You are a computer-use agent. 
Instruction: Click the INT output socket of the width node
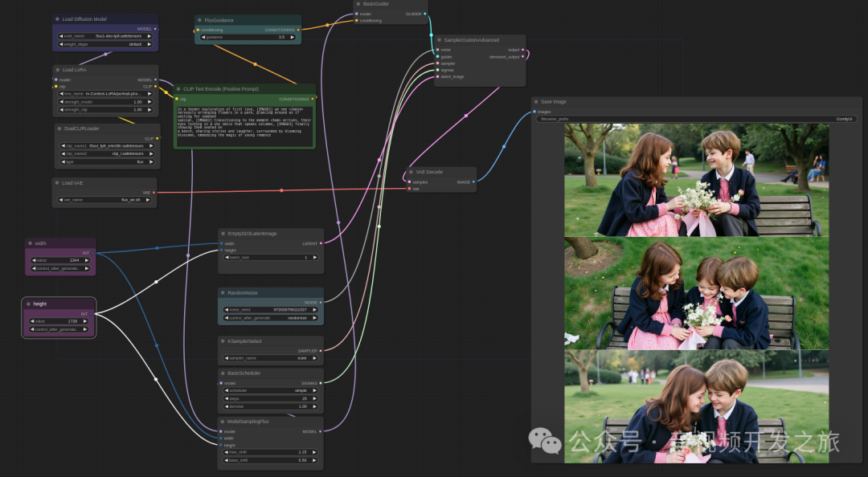tap(92, 253)
